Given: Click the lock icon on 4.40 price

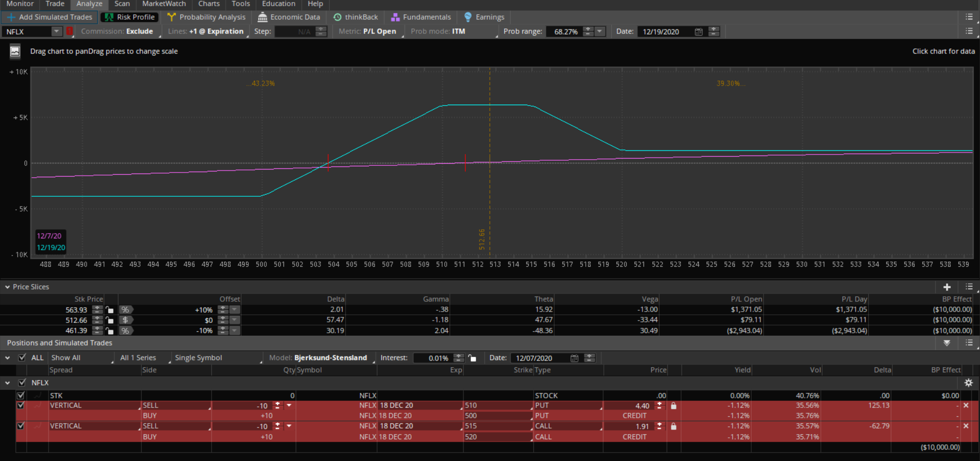Looking at the screenshot, I should (x=673, y=406).
